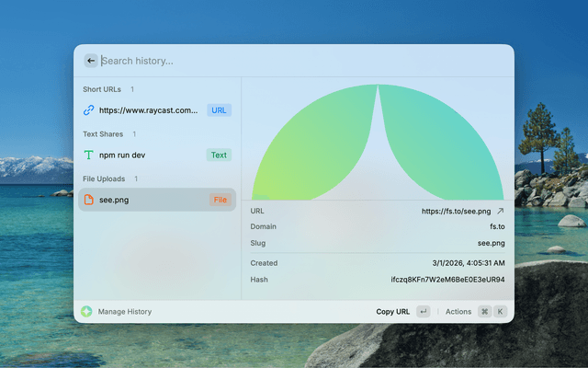Image resolution: width=588 pixels, height=368 pixels.
Task: Click Copy URL action
Action: click(x=392, y=312)
